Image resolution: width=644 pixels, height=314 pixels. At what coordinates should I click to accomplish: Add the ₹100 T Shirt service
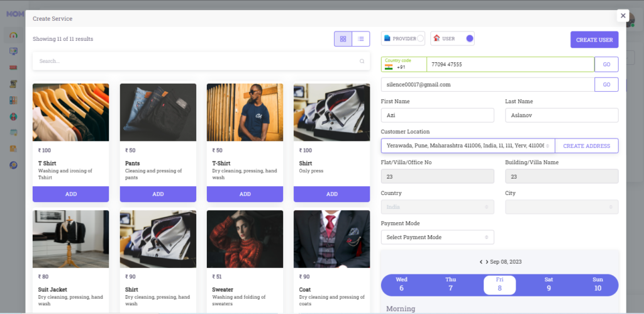pos(70,194)
